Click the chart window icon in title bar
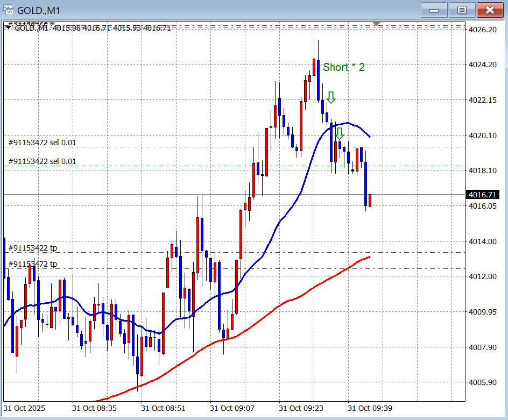 (9, 10)
